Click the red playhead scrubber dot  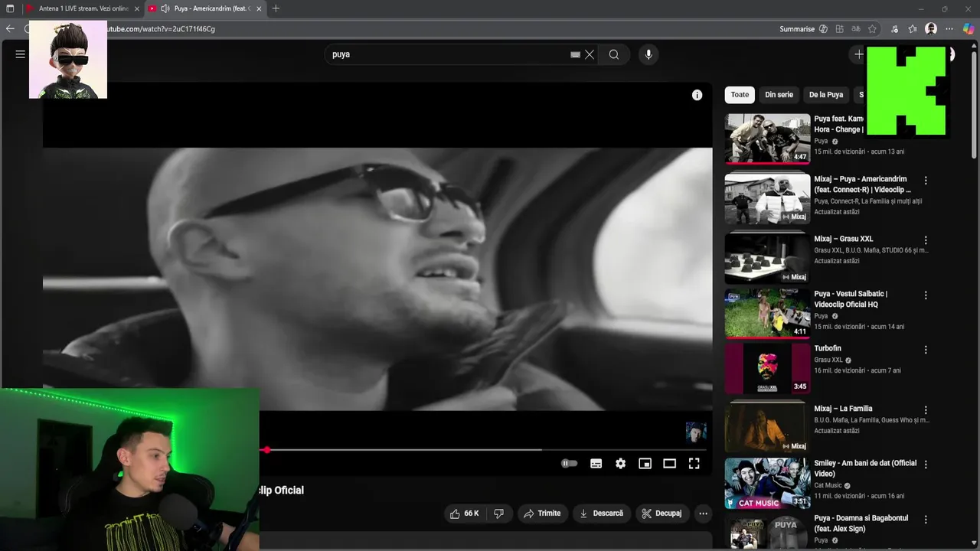click(266, 450)
